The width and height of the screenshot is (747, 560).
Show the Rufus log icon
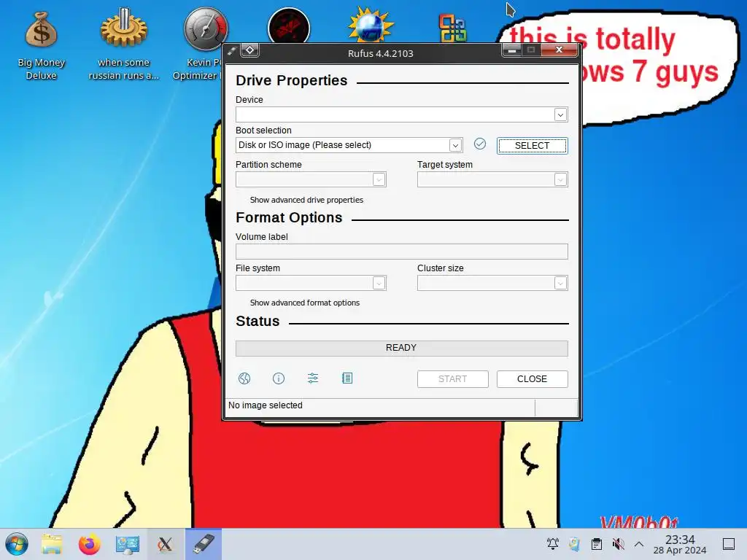347,378
